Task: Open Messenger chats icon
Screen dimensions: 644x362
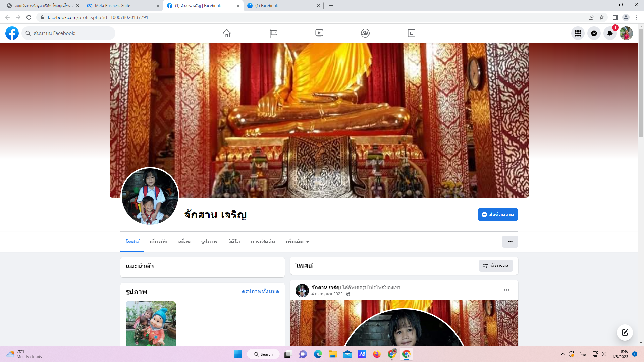Action: click(x=594, y=33)
